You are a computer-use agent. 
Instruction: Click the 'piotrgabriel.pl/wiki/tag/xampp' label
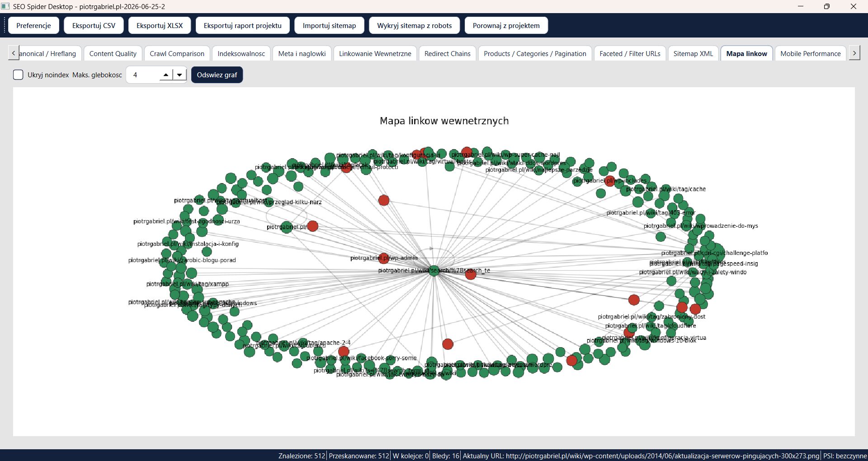tap(188, 284)
